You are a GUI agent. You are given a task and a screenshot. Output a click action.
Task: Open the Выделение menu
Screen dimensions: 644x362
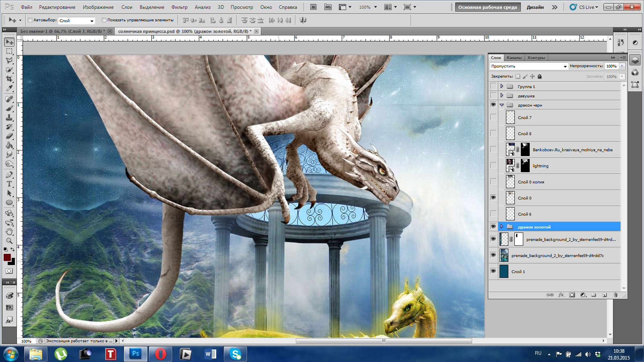tap(152, 7)
